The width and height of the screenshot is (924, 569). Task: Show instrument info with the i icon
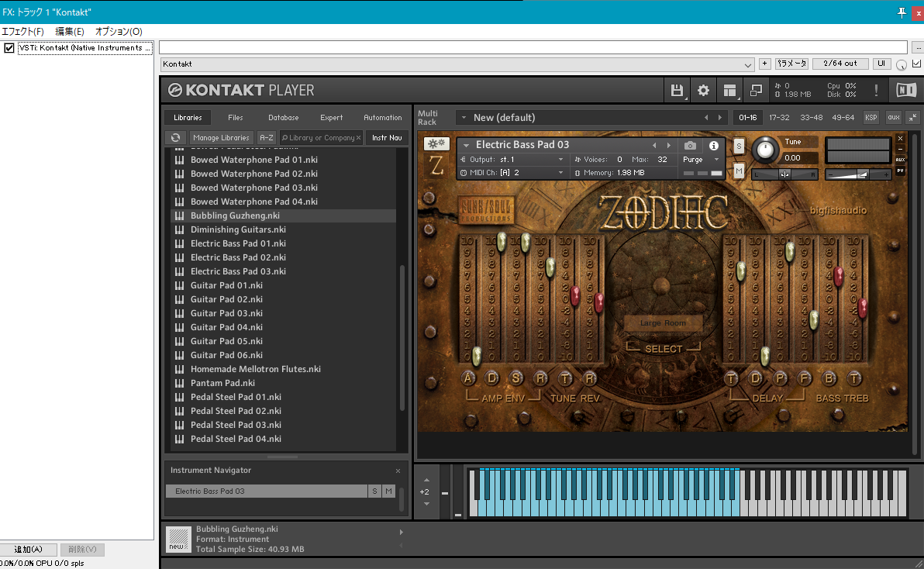tap(714, 146)
